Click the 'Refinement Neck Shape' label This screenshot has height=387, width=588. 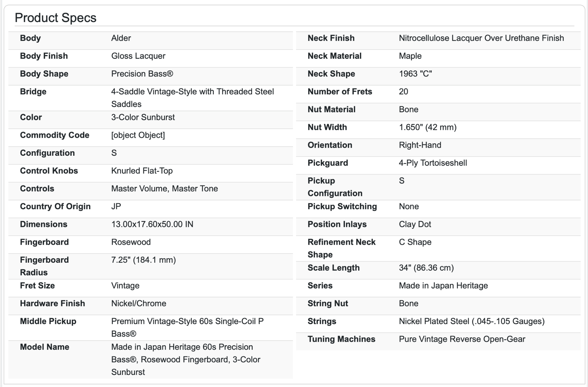(x=342, y=248)
